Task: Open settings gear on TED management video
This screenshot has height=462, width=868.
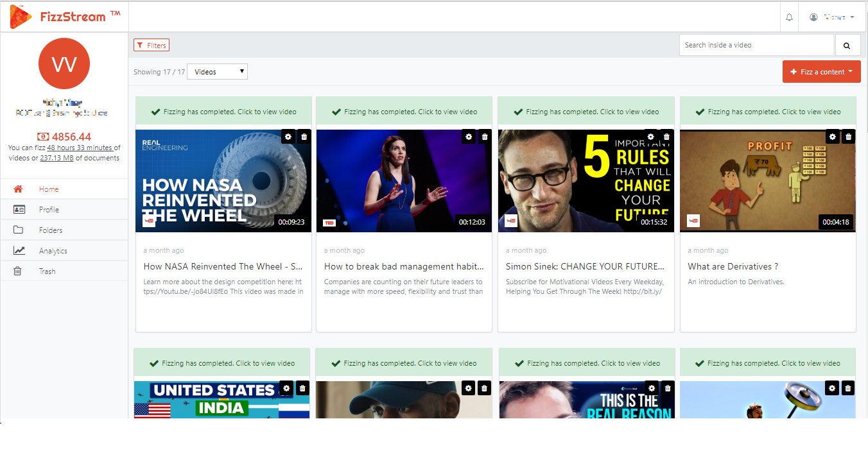Action: pos(469,137)
